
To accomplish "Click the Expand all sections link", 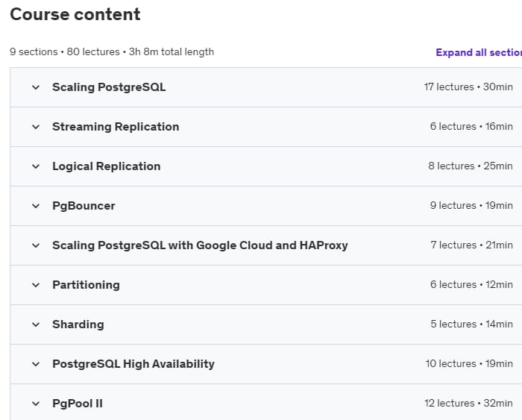I will pyautogui.click(x=479, y=52).
